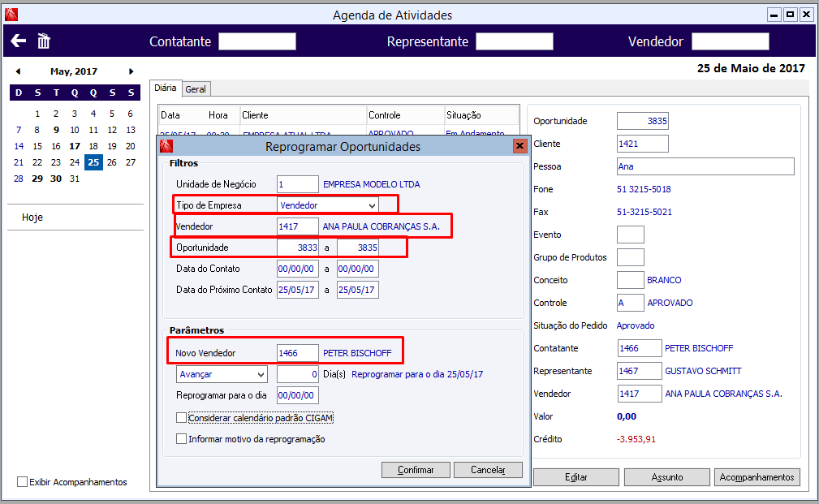Click the Data column header
The width and height of the screenshot is (819, 504).
(170, 115)
